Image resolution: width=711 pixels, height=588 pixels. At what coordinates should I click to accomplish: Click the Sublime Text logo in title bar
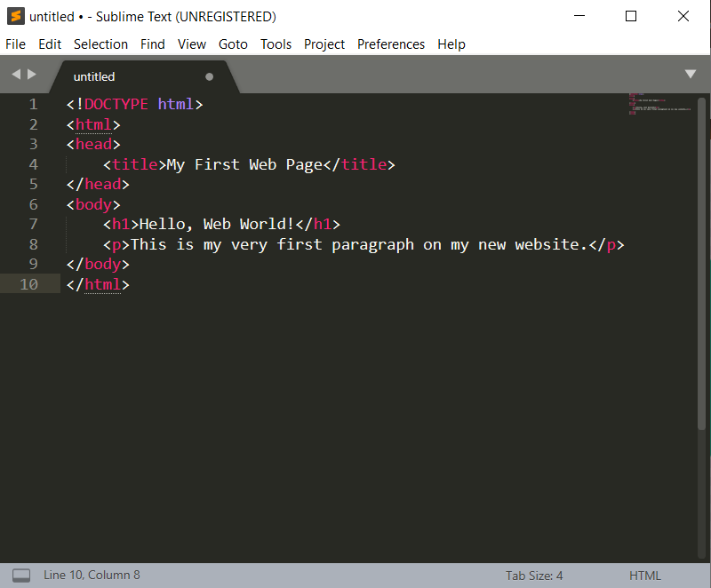point(15,16)
